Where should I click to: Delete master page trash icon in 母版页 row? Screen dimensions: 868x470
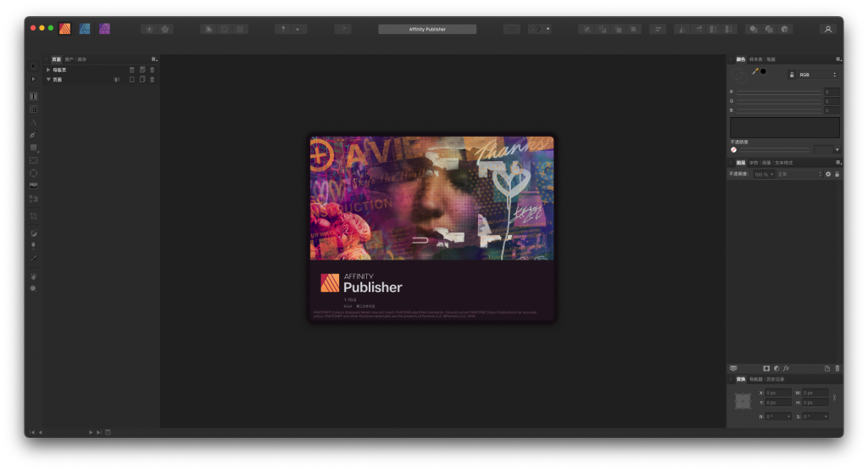[153, 70]
